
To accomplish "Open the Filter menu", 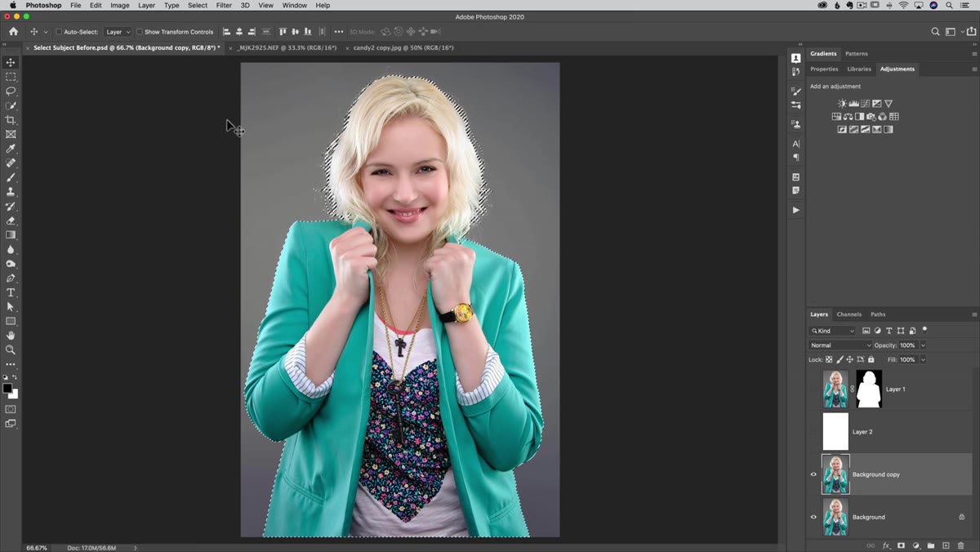I will click(x=224, y=5).
